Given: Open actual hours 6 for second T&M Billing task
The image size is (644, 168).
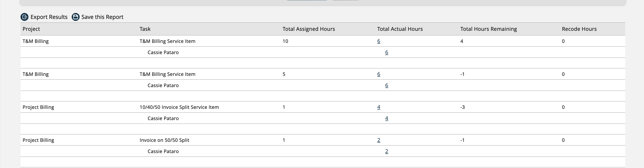Looking at the screenshot, I should click(x=378, y=74).
